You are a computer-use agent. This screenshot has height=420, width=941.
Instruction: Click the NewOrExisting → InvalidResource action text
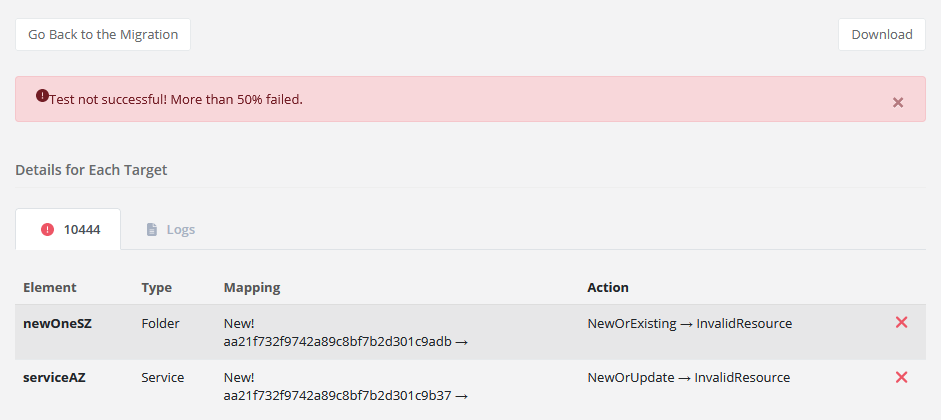pyautogui.click(x=689, y=323)
